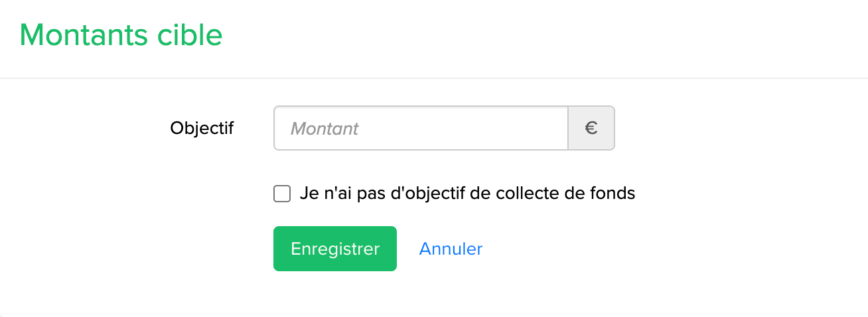
Task: Enable "Je n'ai pas d'objectif de collecte" option
Action: click(282, 194)
